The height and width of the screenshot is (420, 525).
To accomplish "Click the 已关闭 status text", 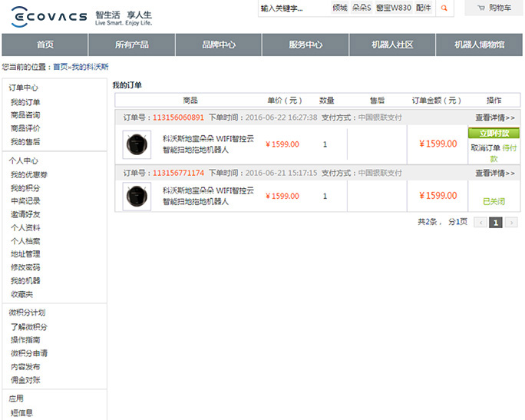I will coord(494,201).
